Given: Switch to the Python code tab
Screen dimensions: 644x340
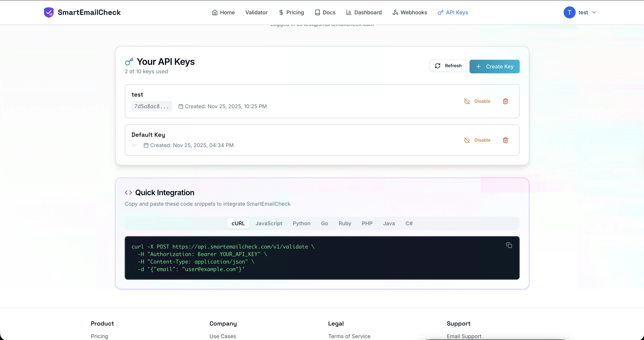Looking at the screenshot, I should (302, 223).
